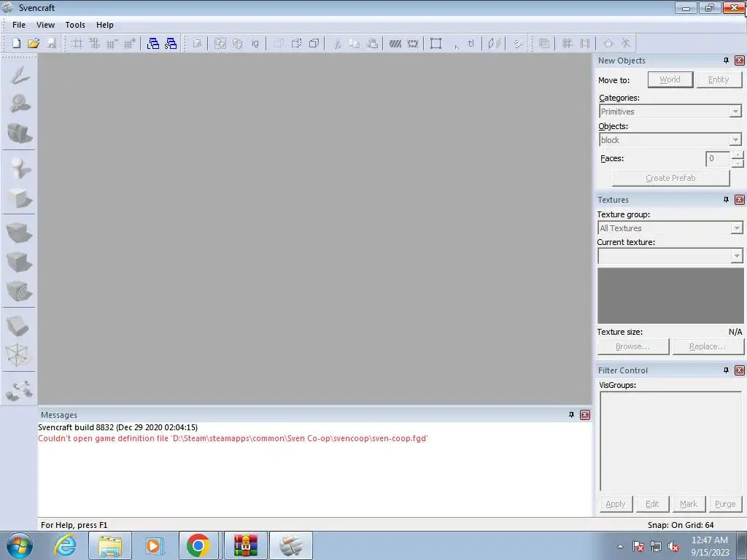Select the Vertex manipulation tool
This screenshot has height=560, width=747.
pos(19,355)
